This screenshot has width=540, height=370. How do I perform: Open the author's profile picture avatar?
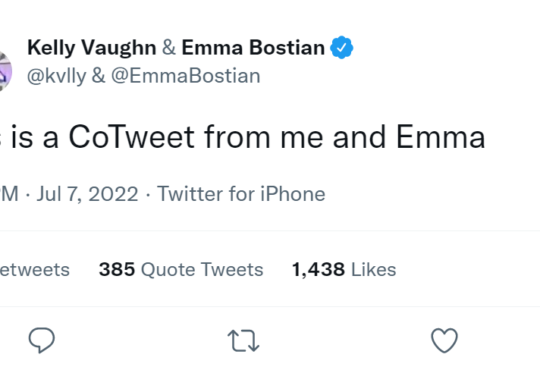tap(4, 71)
